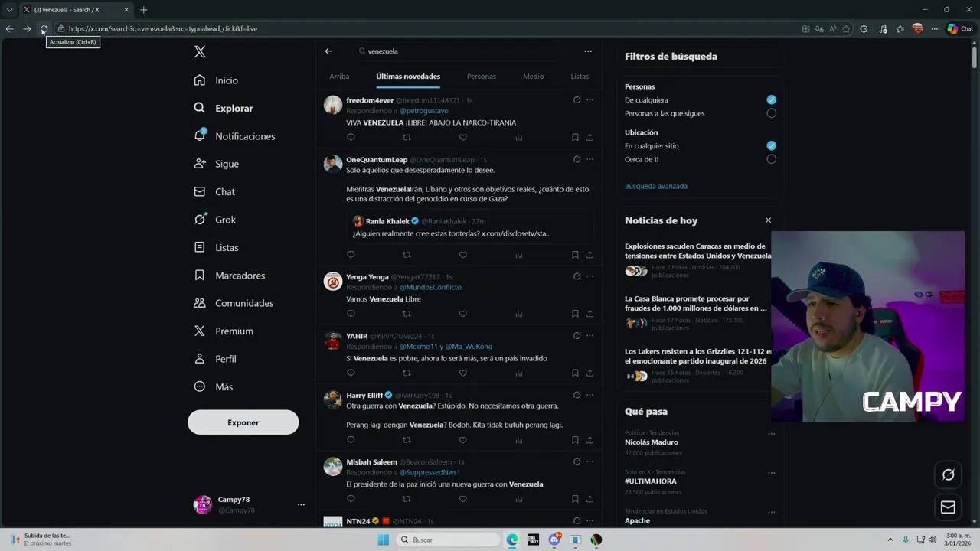Open more options on freedom4ever post

[x=590, y=100]
